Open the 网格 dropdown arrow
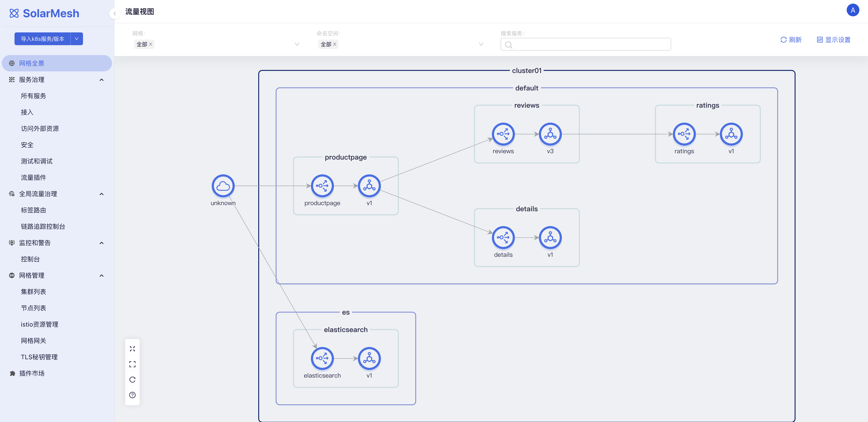 click(297, 44)
